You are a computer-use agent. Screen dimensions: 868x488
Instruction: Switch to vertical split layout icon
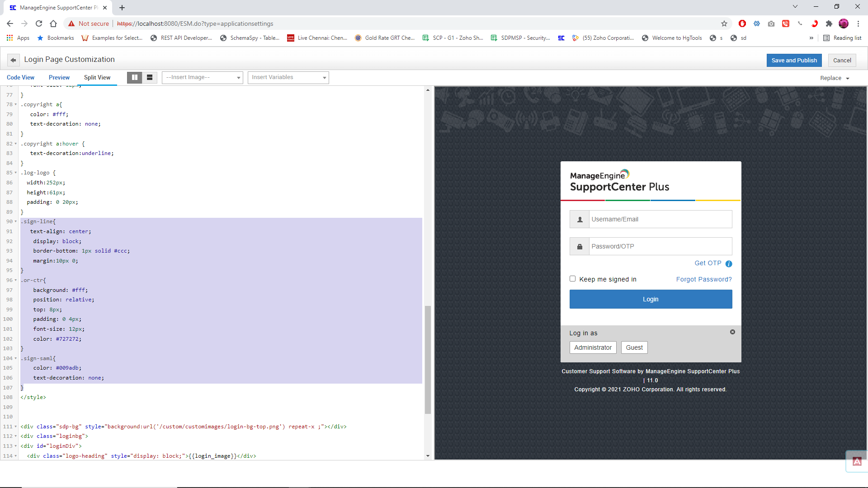[x=134, y=78]
